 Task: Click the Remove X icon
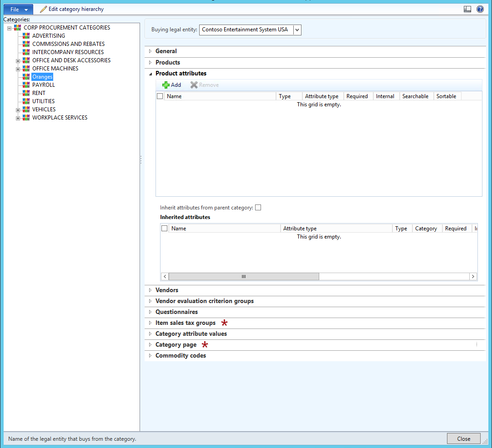pyautogui.click(x=194, y=85)
